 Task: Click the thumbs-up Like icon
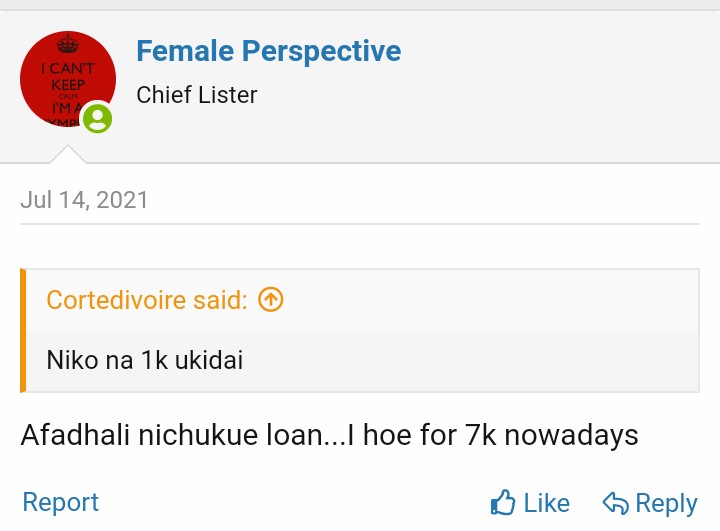(503, 502)
